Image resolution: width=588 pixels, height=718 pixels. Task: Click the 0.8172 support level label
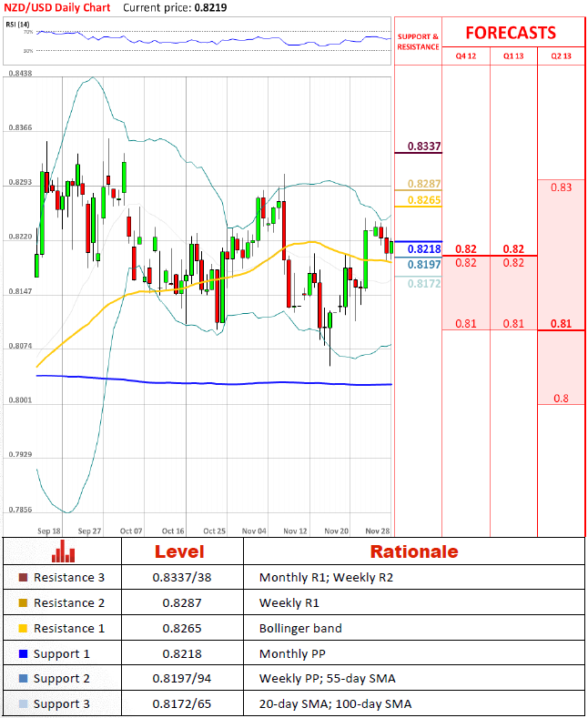[424, 283]
